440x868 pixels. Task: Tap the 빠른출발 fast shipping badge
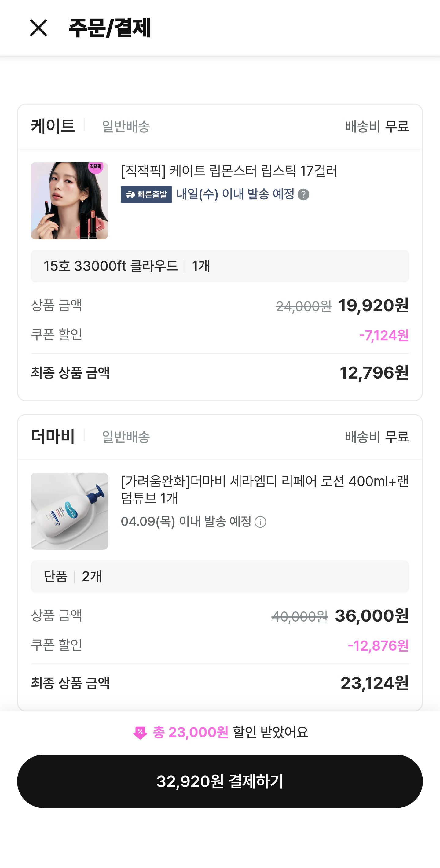(146, 194)
